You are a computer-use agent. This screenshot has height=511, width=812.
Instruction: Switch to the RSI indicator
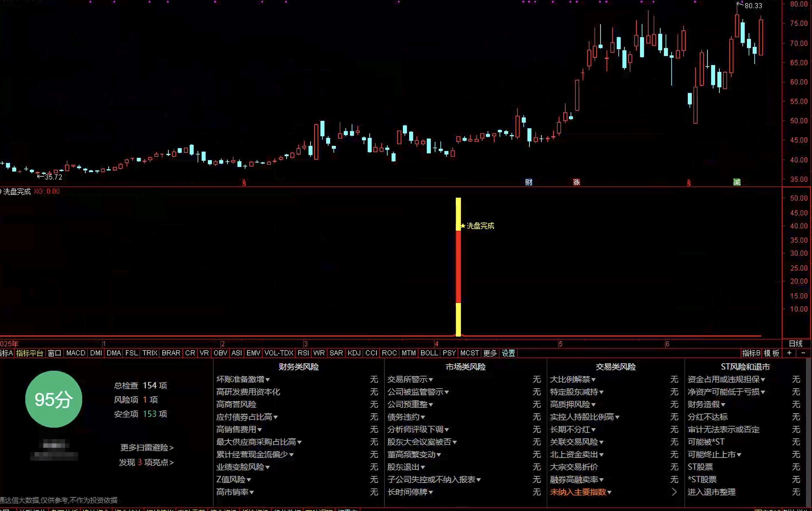(303, 353)
